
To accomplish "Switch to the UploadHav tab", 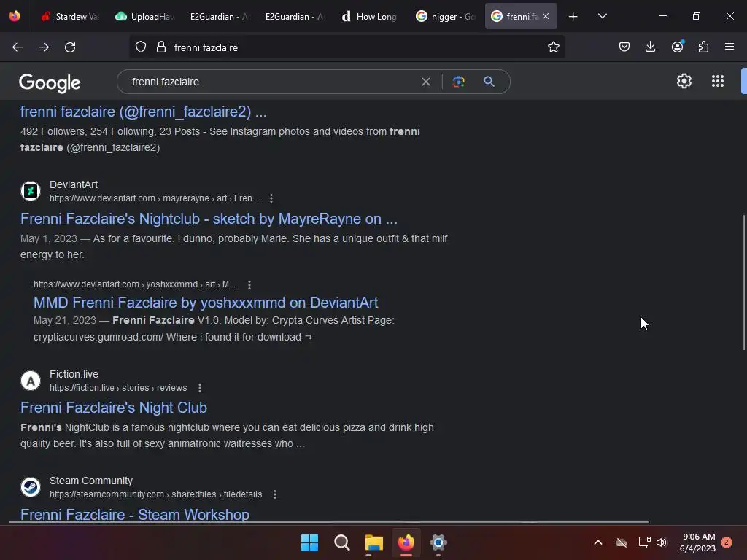I will click(x=145, y=16).
